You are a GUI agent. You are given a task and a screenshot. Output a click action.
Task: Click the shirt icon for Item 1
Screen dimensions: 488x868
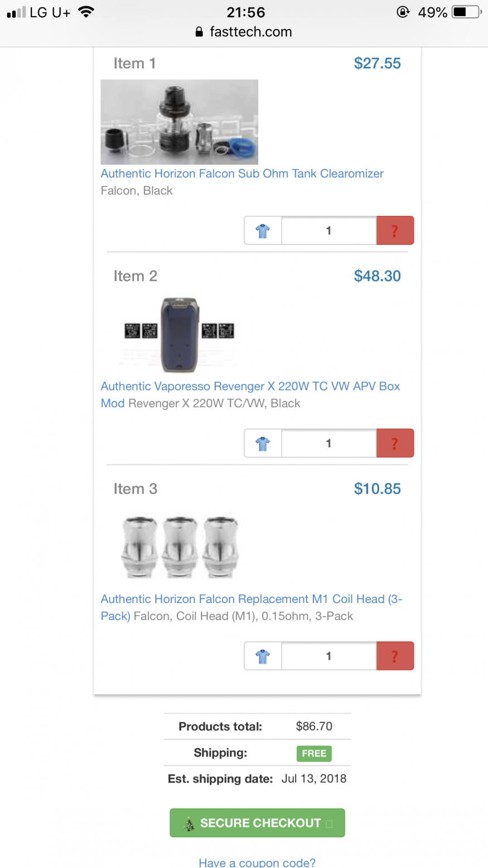click(263, 230)
